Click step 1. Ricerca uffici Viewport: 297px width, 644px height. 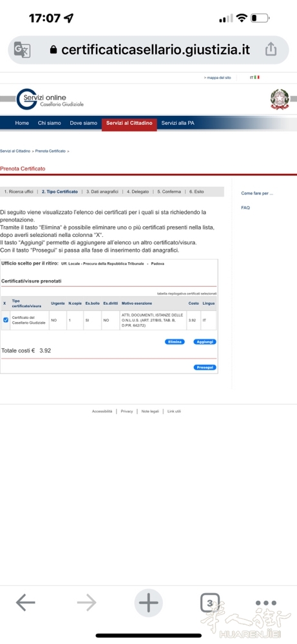point(19,192)
